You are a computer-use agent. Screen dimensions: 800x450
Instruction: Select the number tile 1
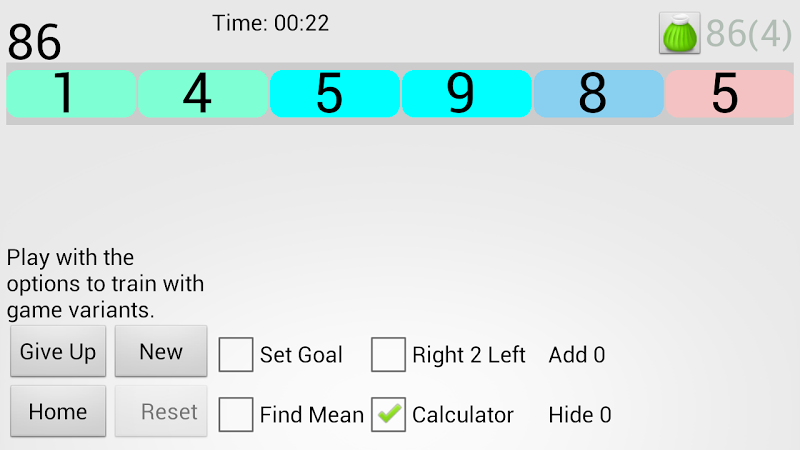(71, 94)
